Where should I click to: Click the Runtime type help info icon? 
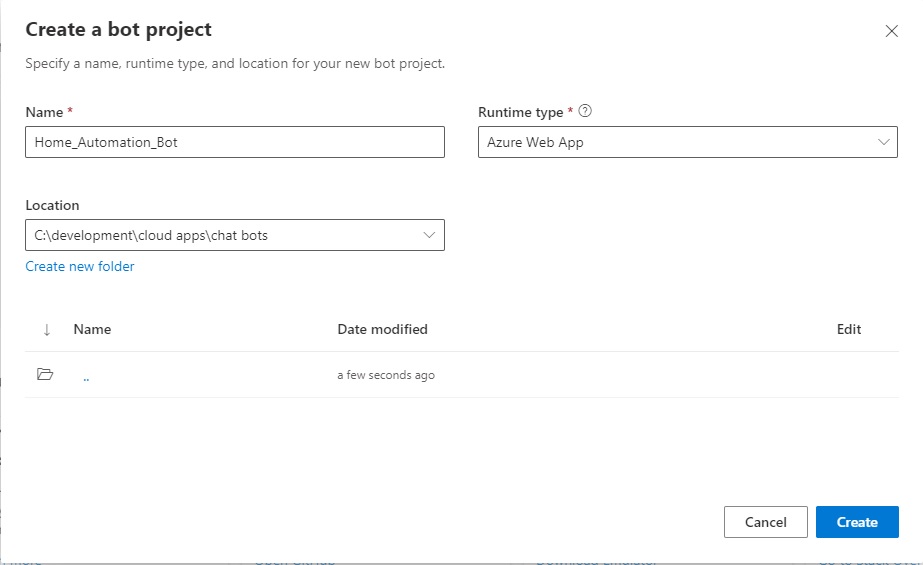[586, 112]
